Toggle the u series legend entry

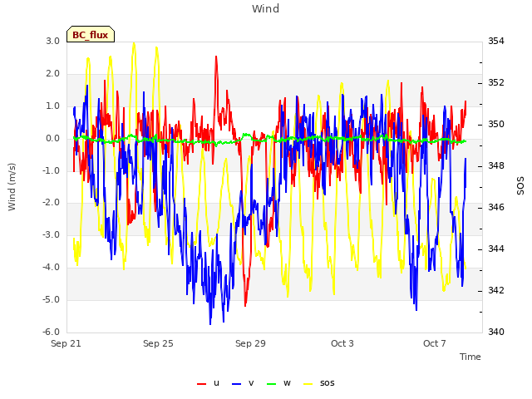(x=208, y=383)
